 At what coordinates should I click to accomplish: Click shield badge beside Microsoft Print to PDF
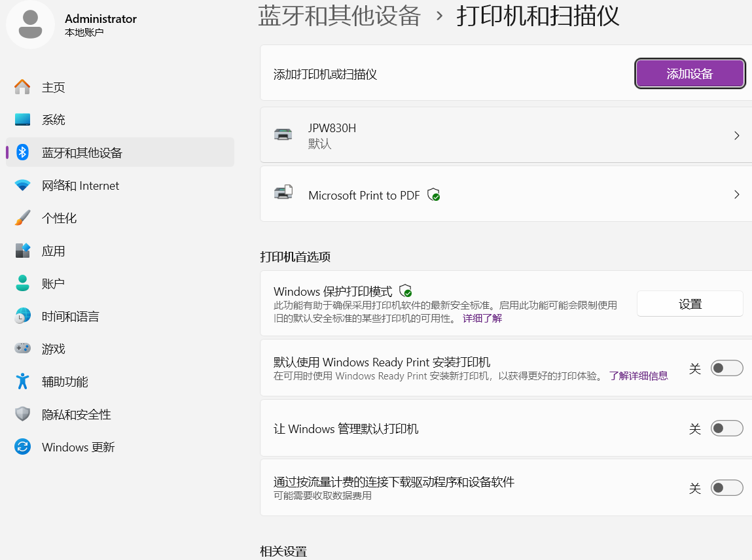433,195
